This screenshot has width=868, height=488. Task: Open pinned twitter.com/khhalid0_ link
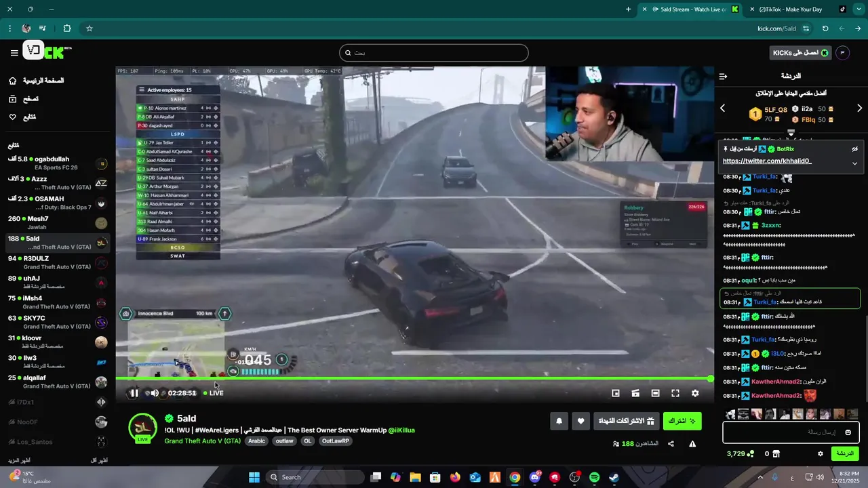[767, 161]
